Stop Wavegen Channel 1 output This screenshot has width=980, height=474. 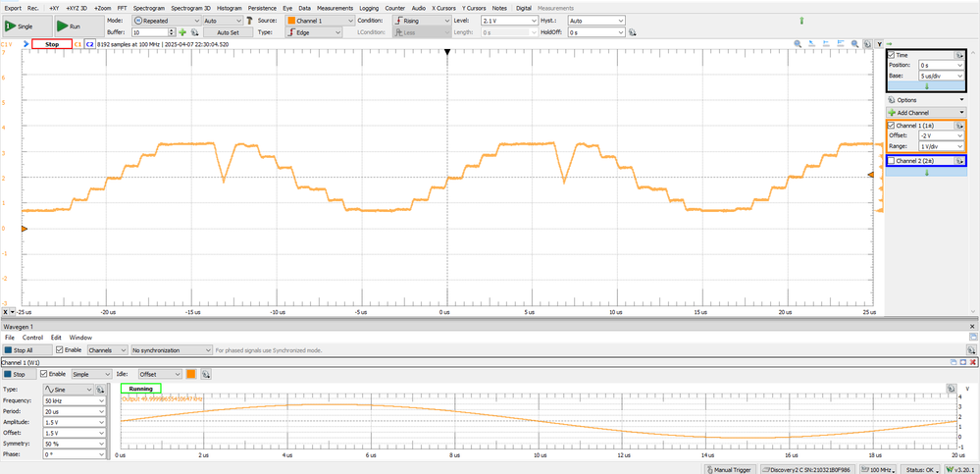(20, 374)
